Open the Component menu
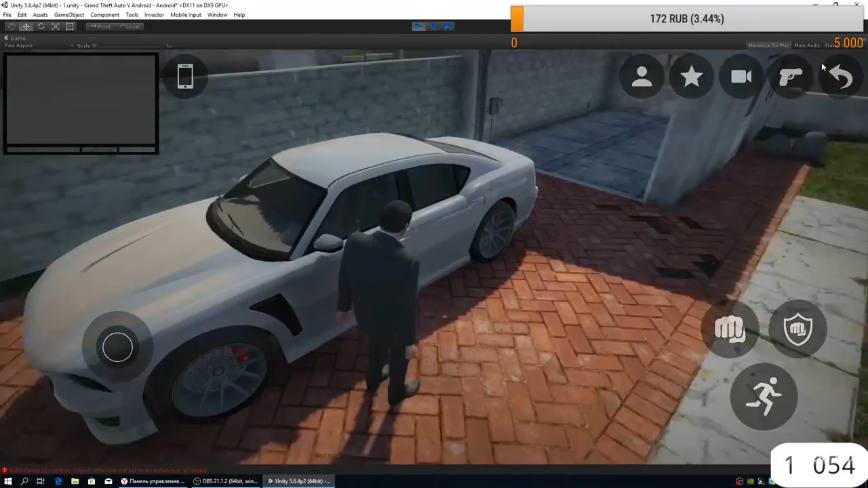Viewport: 868px width, 488px height. point(104,15)
